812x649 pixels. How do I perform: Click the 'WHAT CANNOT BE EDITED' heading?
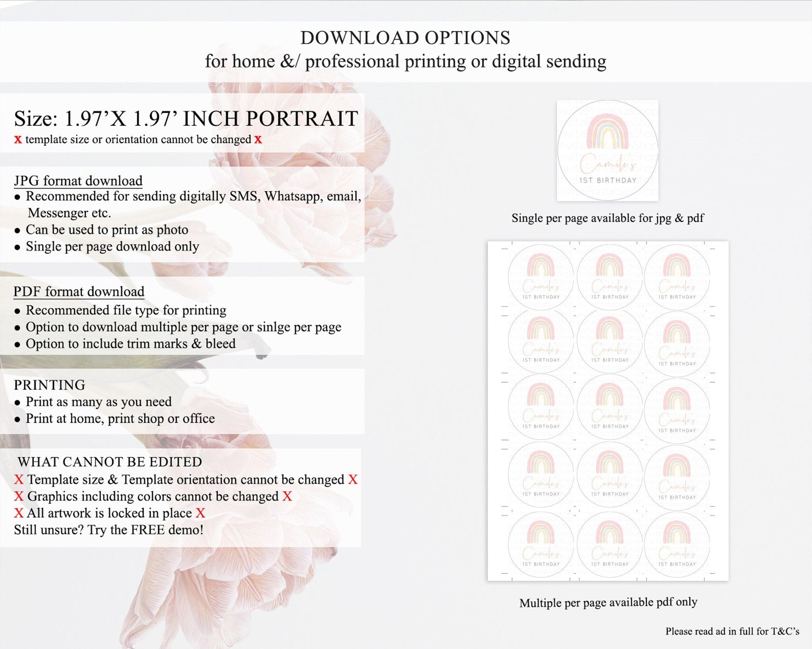[110, 462]
